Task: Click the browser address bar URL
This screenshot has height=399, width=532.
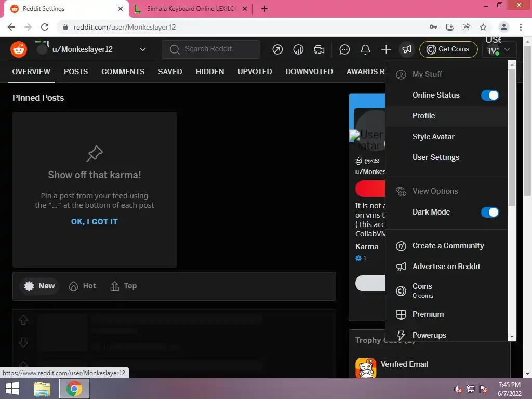Action: [x=125, y=27]
